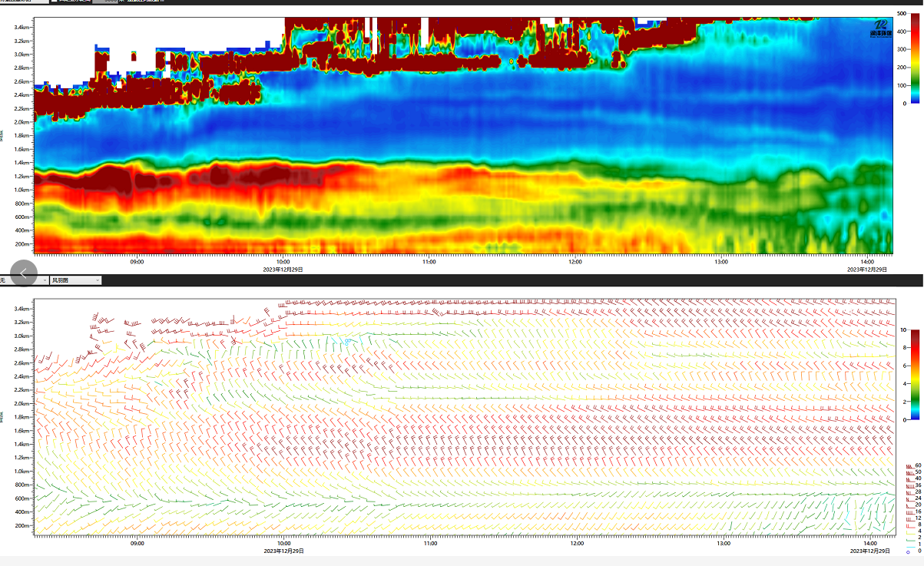The image size is (924, 566).
Task: Click the 500 label on heatmap color scale
Action: 902,15
